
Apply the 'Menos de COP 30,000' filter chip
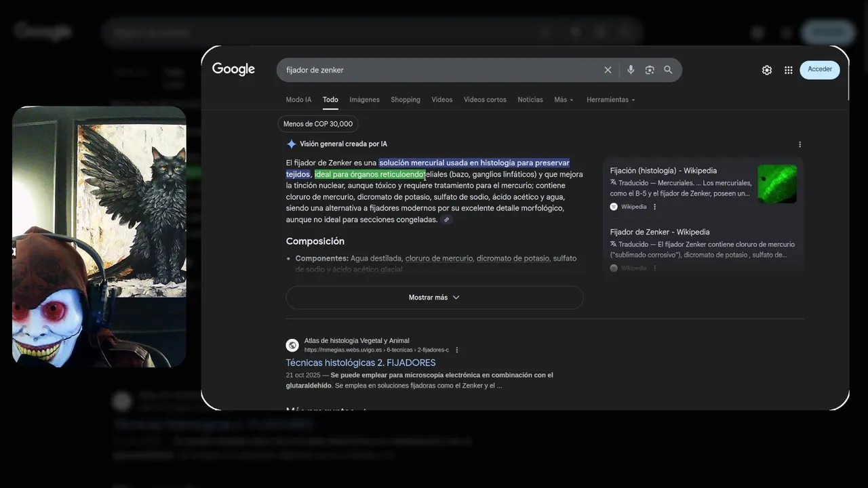click(318, 124)
